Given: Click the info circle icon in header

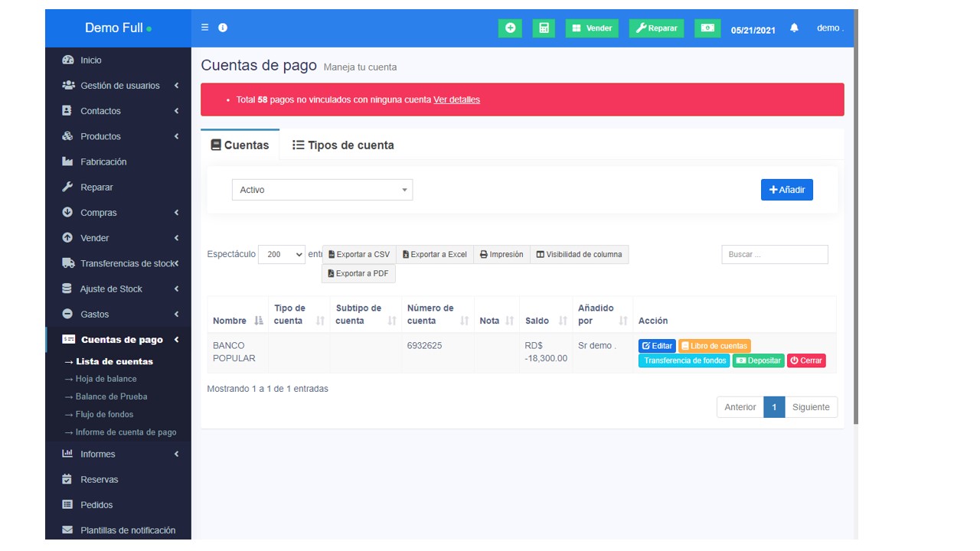Looking at the screenshot, I should tap(223, 28).
